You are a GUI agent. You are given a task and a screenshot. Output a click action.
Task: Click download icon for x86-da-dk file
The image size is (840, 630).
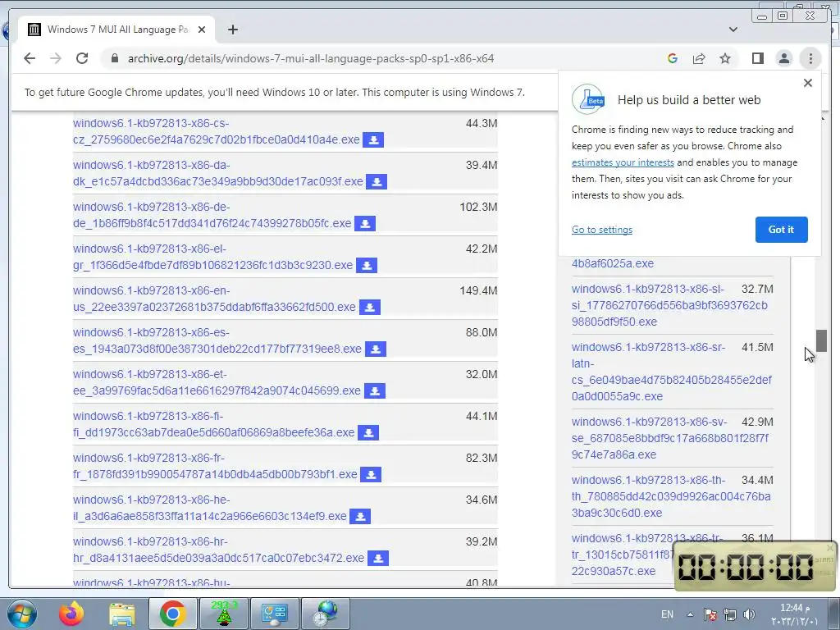377,181
